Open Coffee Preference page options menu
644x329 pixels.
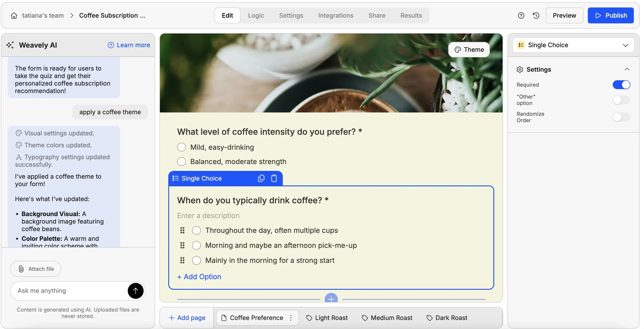(291, 318)
